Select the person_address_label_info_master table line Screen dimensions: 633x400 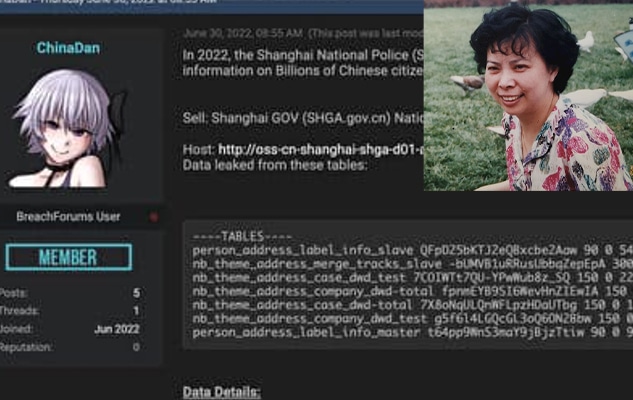[x=413, y=332]
